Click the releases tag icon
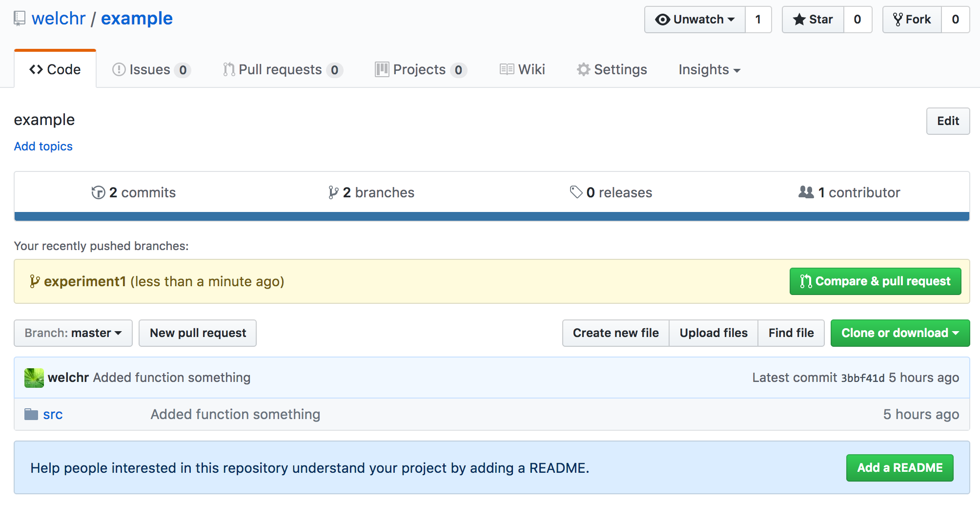The image size is (980, 506). point(576,192)
